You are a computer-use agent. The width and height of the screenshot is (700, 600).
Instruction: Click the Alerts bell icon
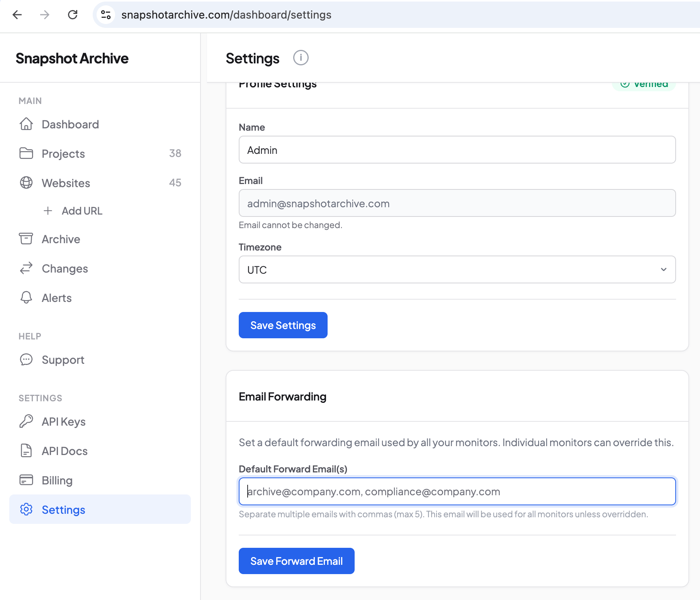(26, 298)
